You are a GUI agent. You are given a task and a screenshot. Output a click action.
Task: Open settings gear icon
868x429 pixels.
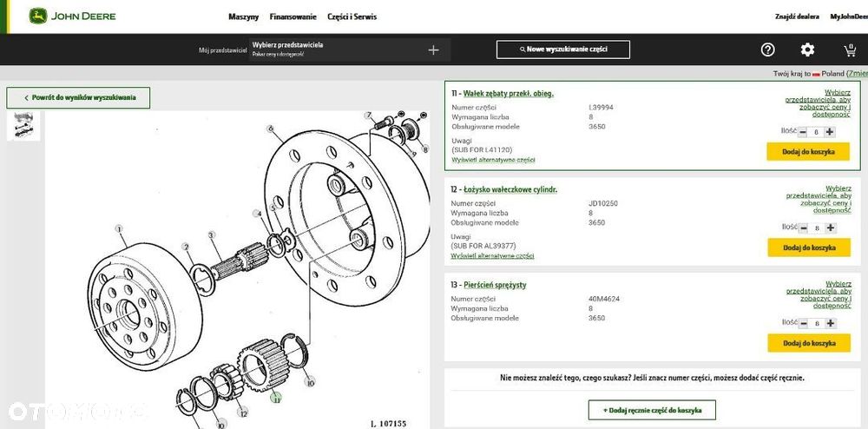click(807, 49)
